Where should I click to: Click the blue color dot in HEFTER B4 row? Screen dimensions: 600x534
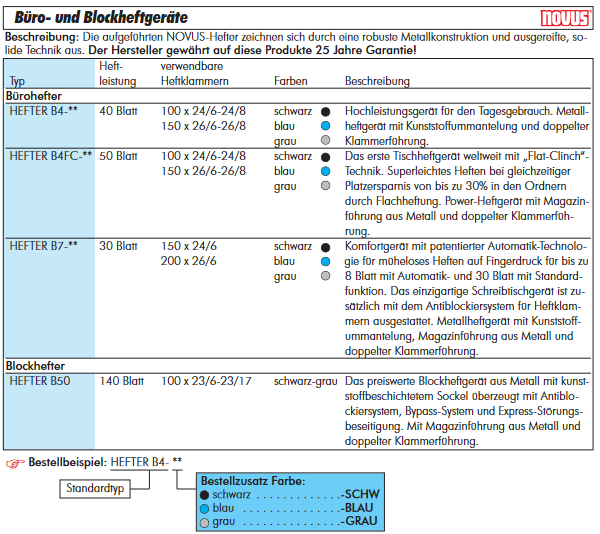tap(326, 126)
